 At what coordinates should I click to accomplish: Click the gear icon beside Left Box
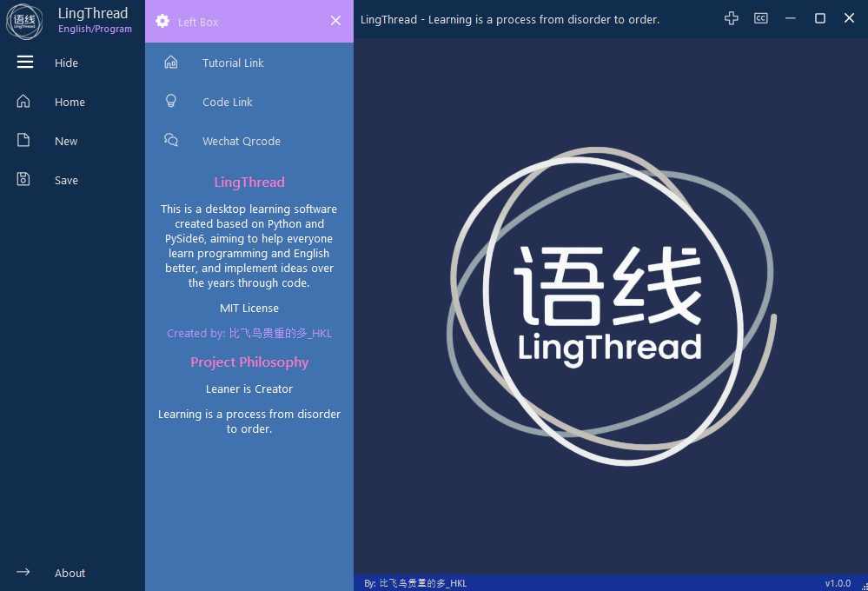[162, 21]
